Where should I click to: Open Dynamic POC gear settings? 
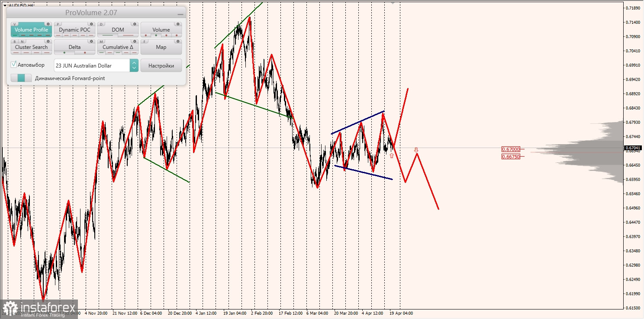(91, 24)
